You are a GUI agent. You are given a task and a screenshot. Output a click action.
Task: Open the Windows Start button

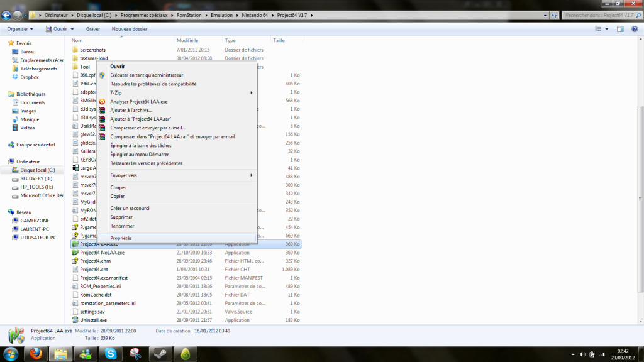pos(11,354)
